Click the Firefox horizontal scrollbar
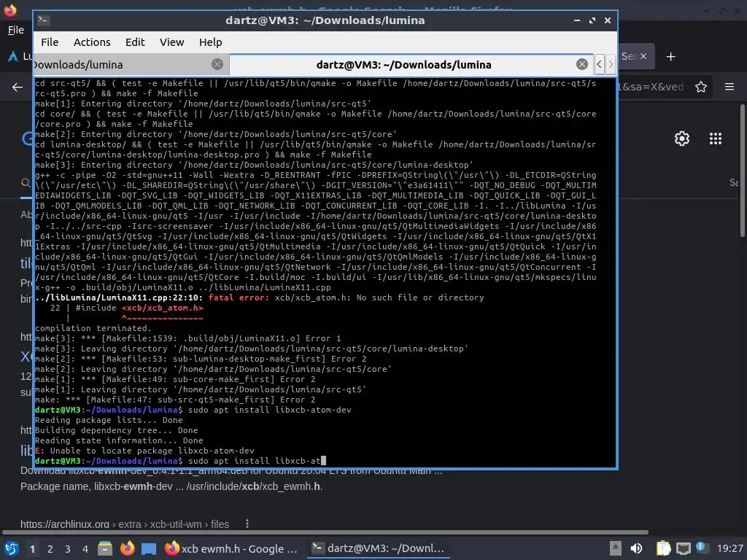 coord(325,532)
